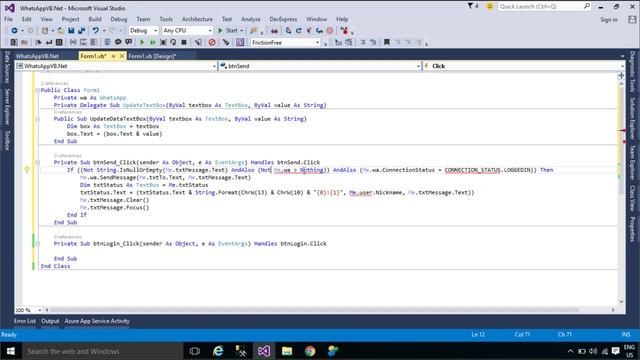The height and width of the screenshot is (360, 640).
Task: Click the lightbulb quick actions icon in margin
Action: tap(27, 170)
